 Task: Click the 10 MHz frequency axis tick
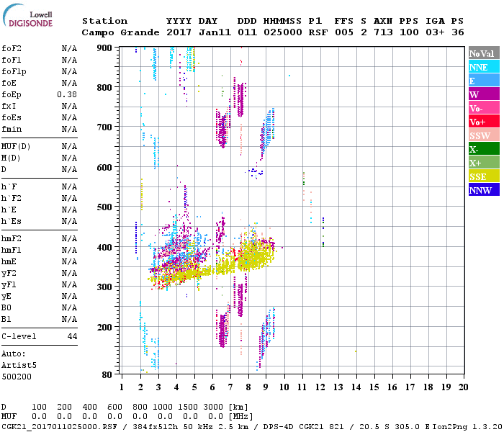coord(284,387)
